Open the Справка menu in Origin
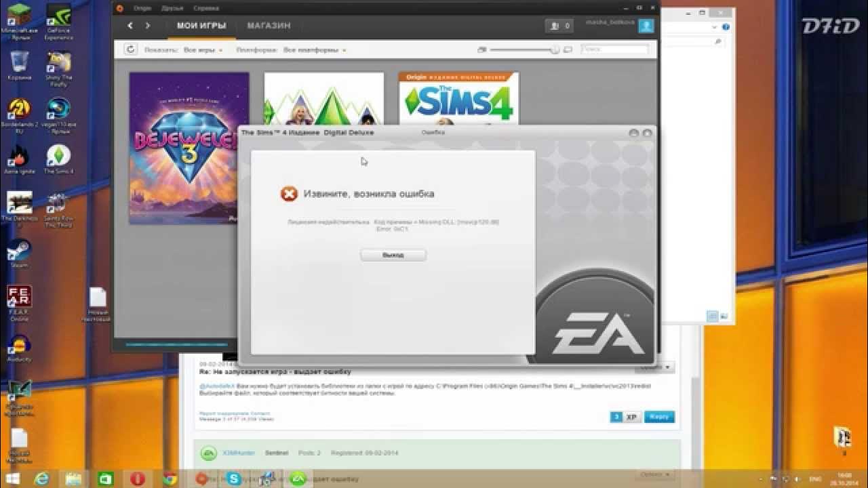The width and height of the screenshot is (868, 488). 206,8
